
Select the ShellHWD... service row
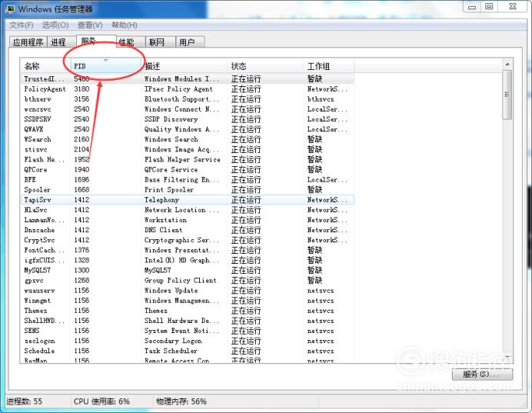pos(188,321)
